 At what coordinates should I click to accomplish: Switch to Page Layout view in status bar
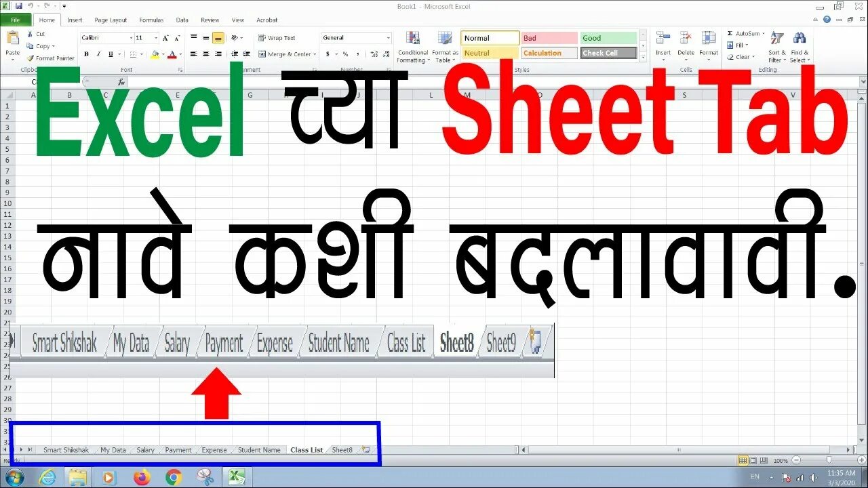(x=753, y=460)
